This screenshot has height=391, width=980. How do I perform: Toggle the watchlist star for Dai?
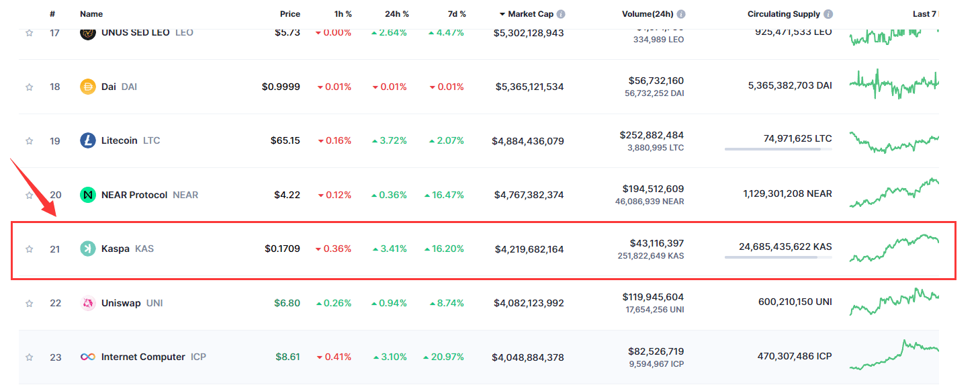point(29,87)
